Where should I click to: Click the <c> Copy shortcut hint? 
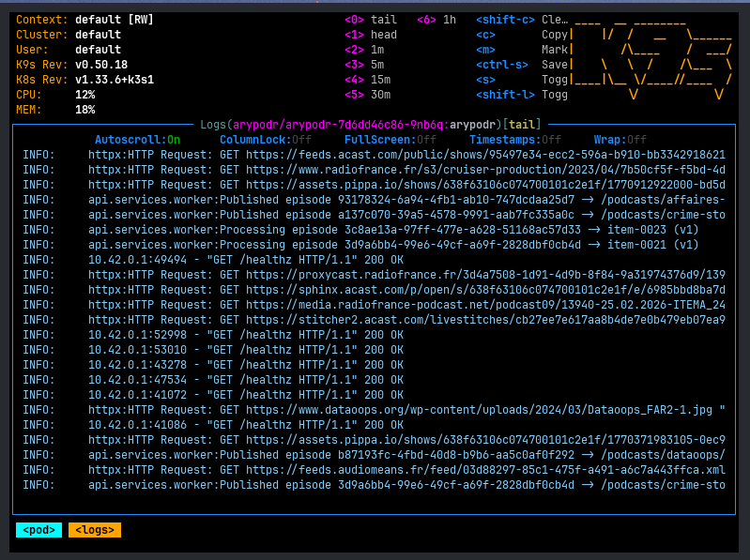(521, 35)
